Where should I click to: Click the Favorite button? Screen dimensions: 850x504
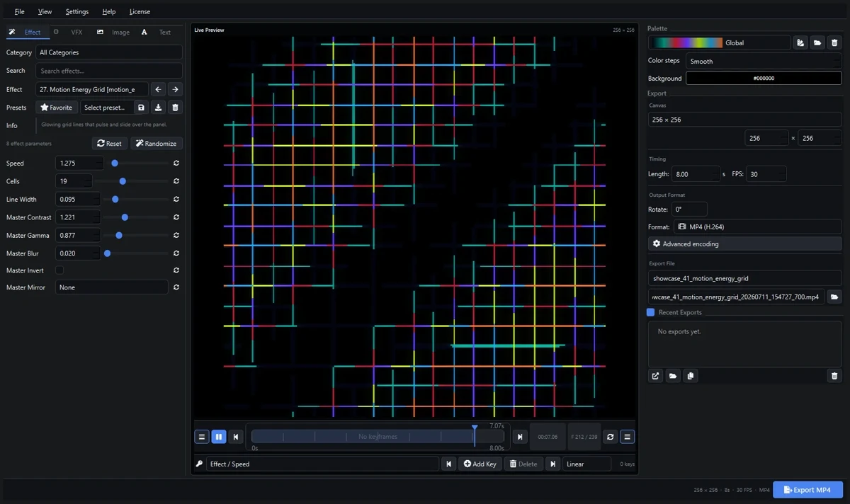(x=57, y=108)
